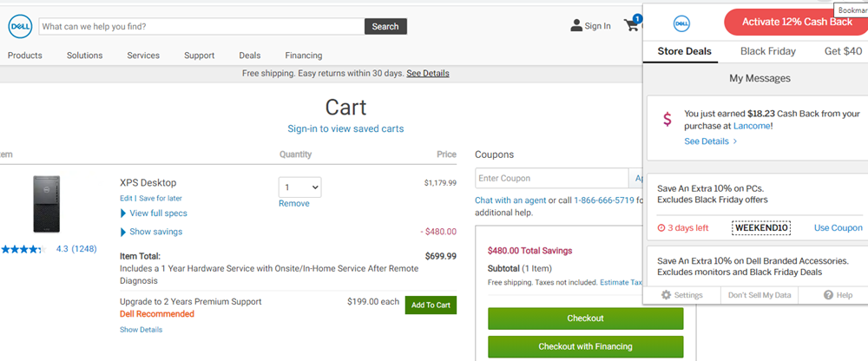The image size is (868, 361).
Task: Open the Financing menu
Action: [x=303, y=56]
